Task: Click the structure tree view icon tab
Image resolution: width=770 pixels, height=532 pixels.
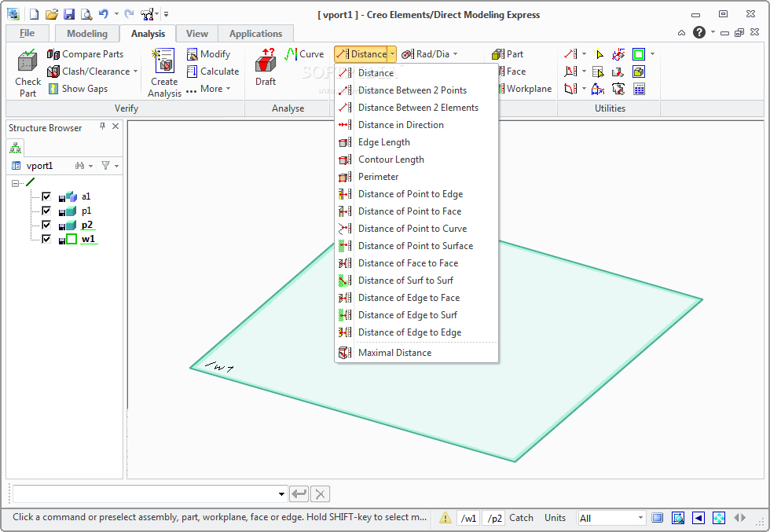Action: click(x=16, y=148)
